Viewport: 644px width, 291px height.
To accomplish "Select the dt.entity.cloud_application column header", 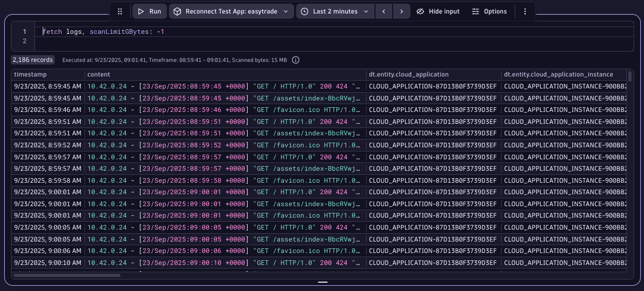I will coord(408,74).
